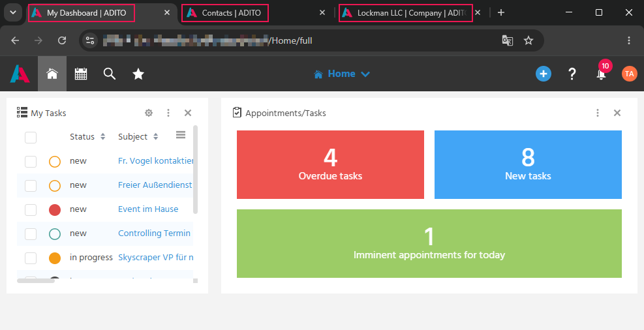Open notifications bell with 10 badge

pyautogui.click(x=602, y=74)
